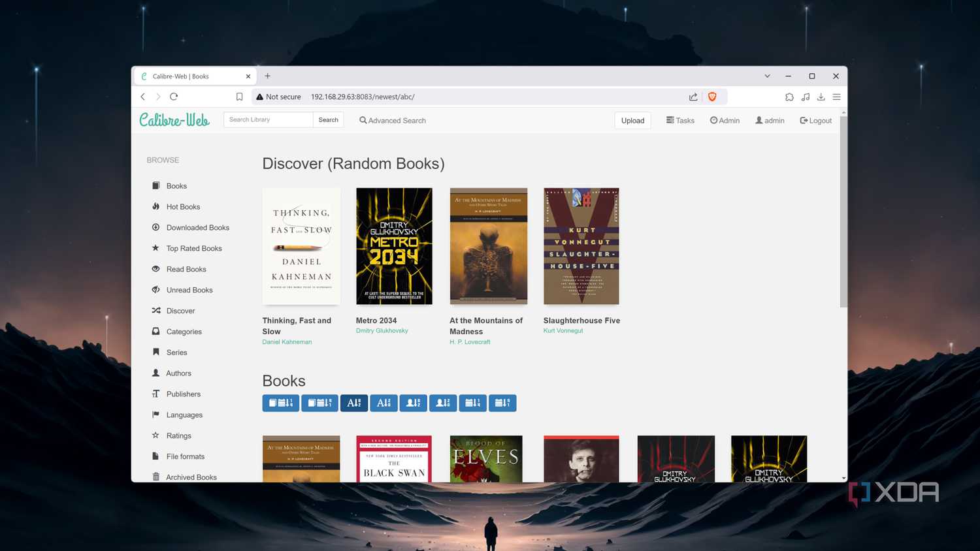Viewport: 980px width, 551px height.
Task: Click the Search button
Action: (328, 119)
